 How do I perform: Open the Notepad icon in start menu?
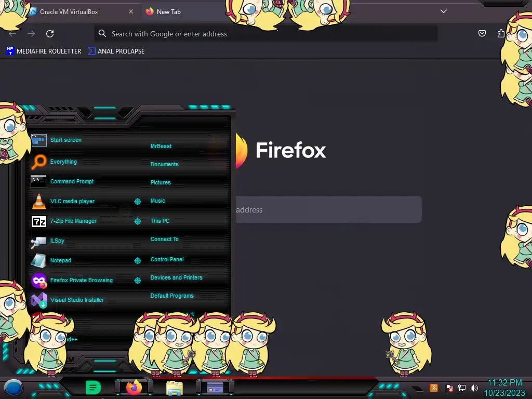(38, 261)
